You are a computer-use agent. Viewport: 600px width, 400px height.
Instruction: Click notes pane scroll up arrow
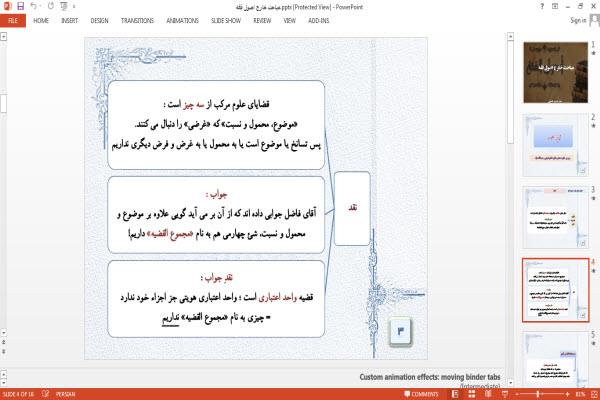tap(3, 374)
